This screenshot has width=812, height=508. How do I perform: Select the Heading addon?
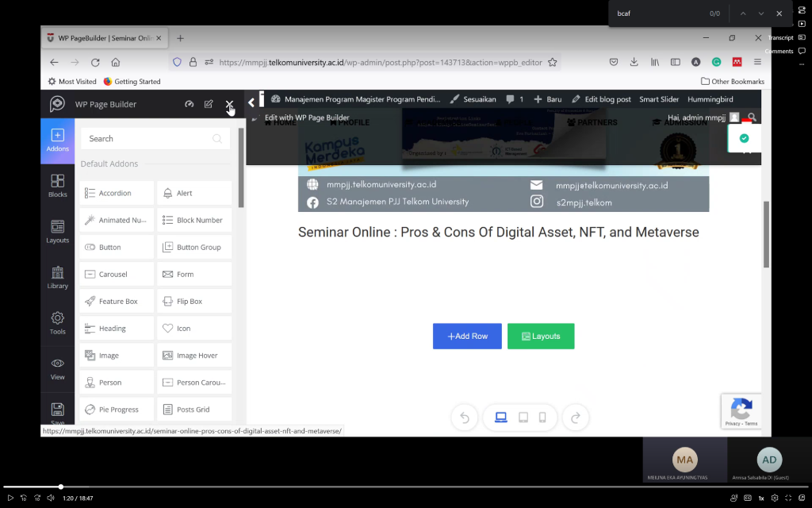pos(117,328)
